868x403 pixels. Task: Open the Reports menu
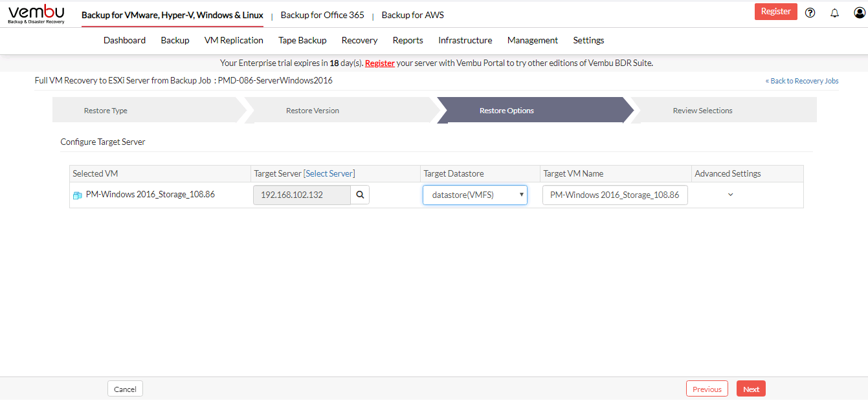point(408,40)
